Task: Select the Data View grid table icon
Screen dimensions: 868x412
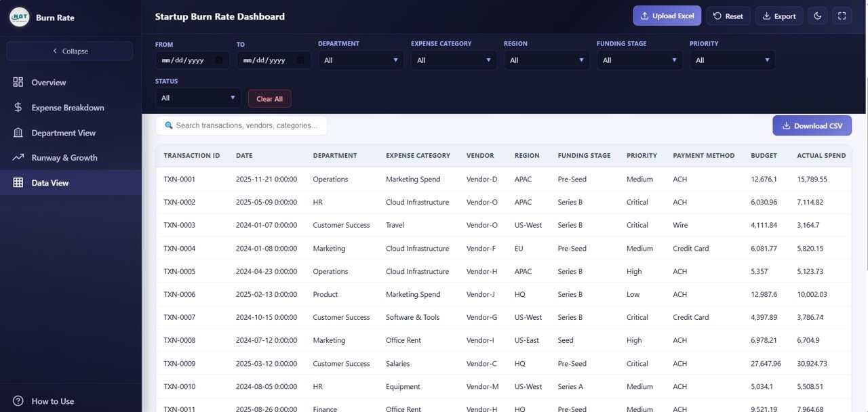Action: [18, 182]
